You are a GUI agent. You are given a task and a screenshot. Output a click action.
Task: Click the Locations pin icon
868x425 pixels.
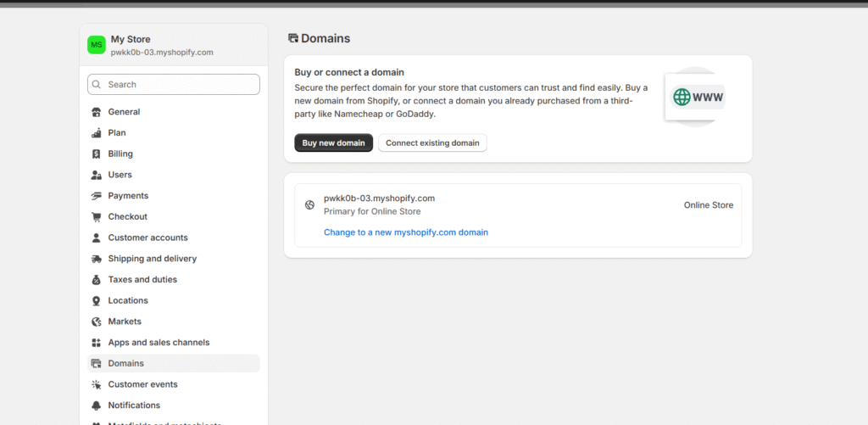click(97, 300)
